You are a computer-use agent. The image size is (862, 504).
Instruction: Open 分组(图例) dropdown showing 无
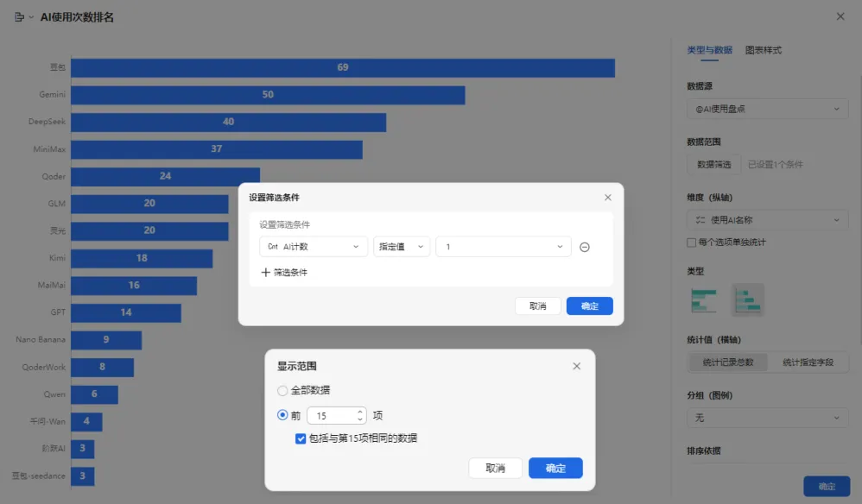[x=768, y=418]
